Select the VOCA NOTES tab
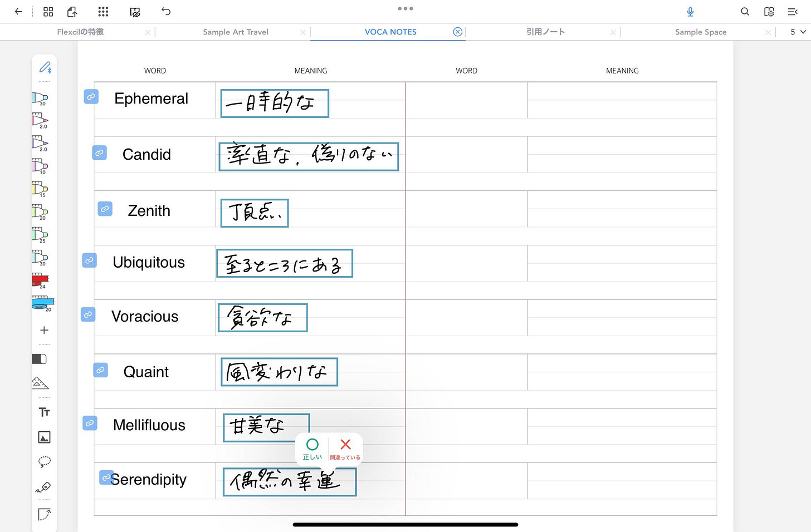811x532 pixels. (390, 32)
